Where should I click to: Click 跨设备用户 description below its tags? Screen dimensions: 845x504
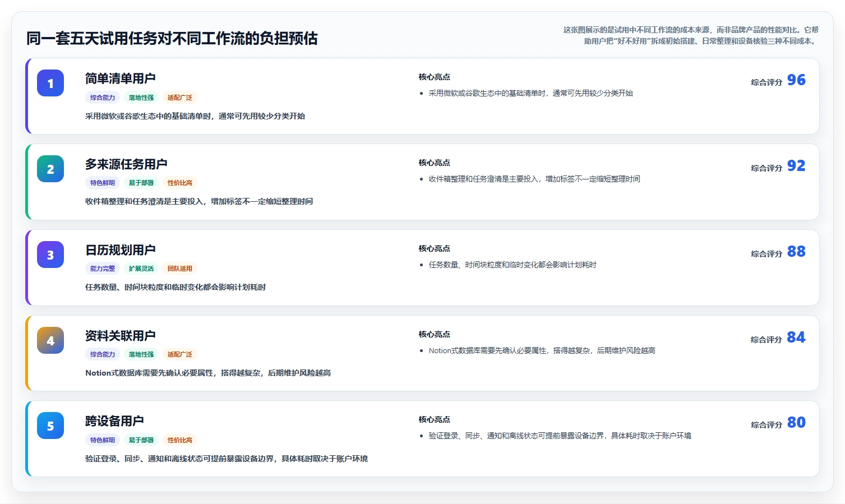[227, 459]
